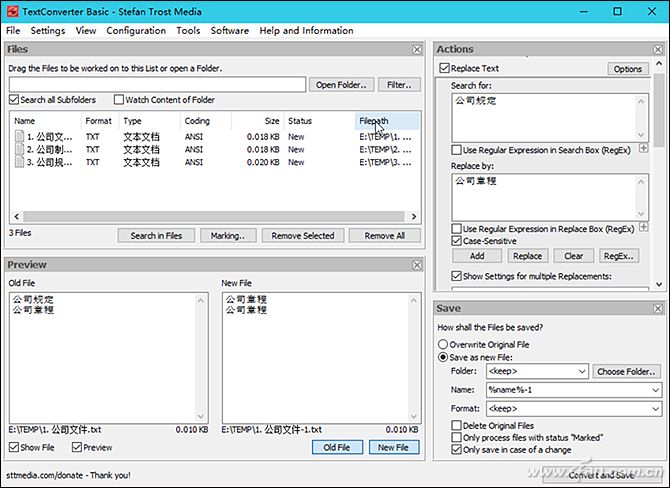Close the Files panel

click(x=417, y=49)
